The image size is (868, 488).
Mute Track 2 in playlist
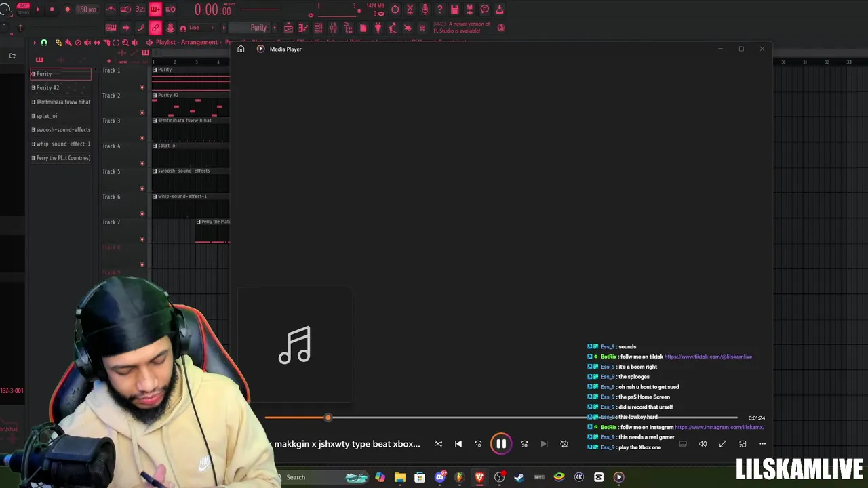pyautogui.click(x=142, y=113)
